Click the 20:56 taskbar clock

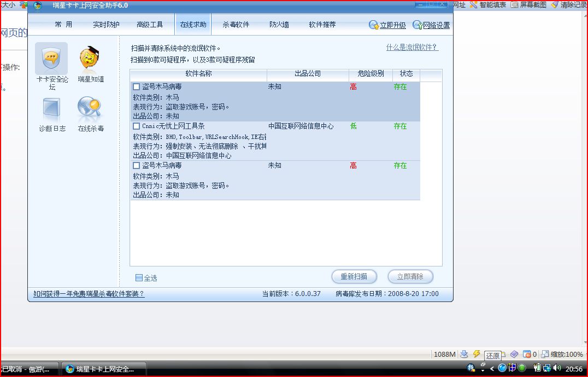point(574,369)
